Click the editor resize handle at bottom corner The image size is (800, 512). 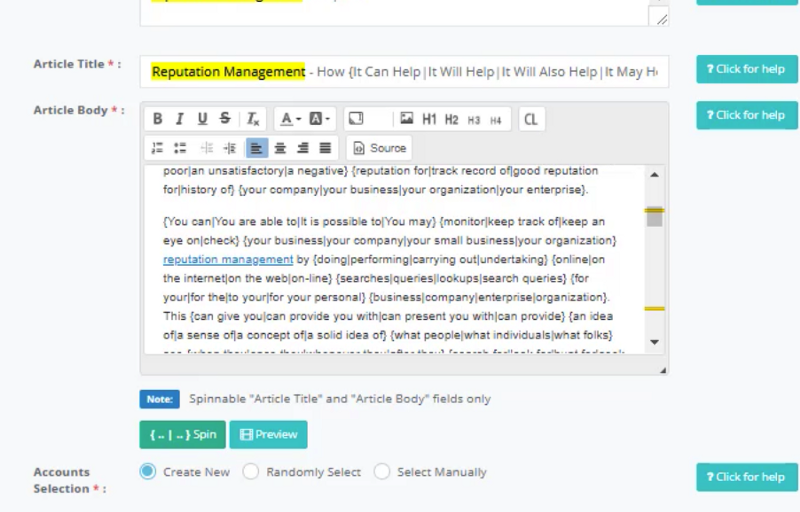click(x=663, y=370)
